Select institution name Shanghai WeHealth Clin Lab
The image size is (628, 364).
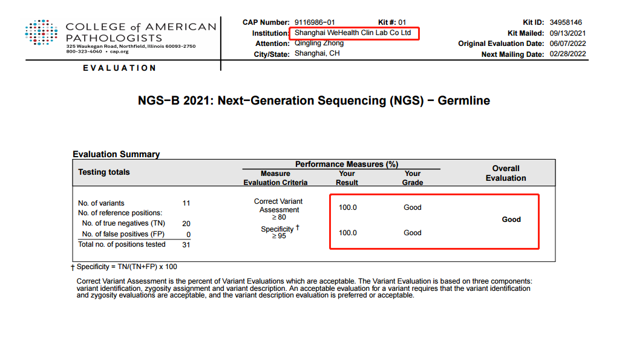[353, 33]
